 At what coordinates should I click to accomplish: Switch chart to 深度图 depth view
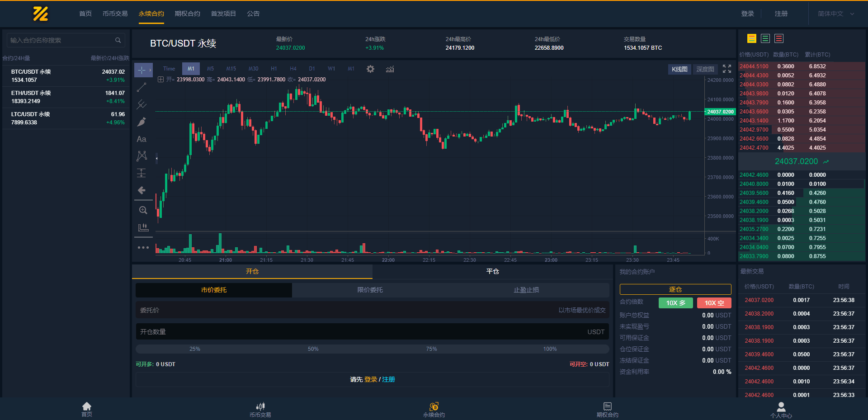click(705, 69)
